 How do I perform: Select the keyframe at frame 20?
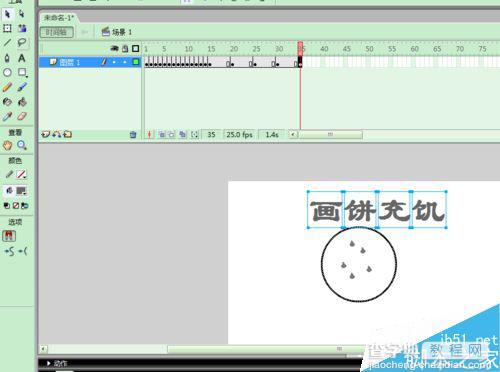tap(232, 62)
